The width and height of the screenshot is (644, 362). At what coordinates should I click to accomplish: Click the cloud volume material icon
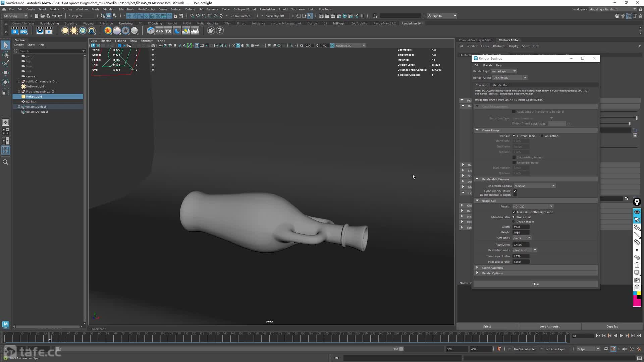[117, 31]
